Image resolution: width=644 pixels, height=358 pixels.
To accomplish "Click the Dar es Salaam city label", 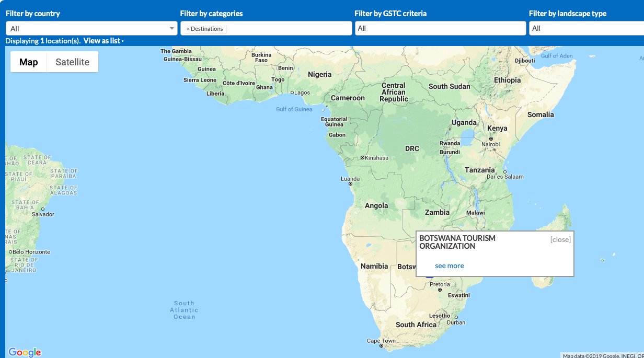I will tap(505, 177).
